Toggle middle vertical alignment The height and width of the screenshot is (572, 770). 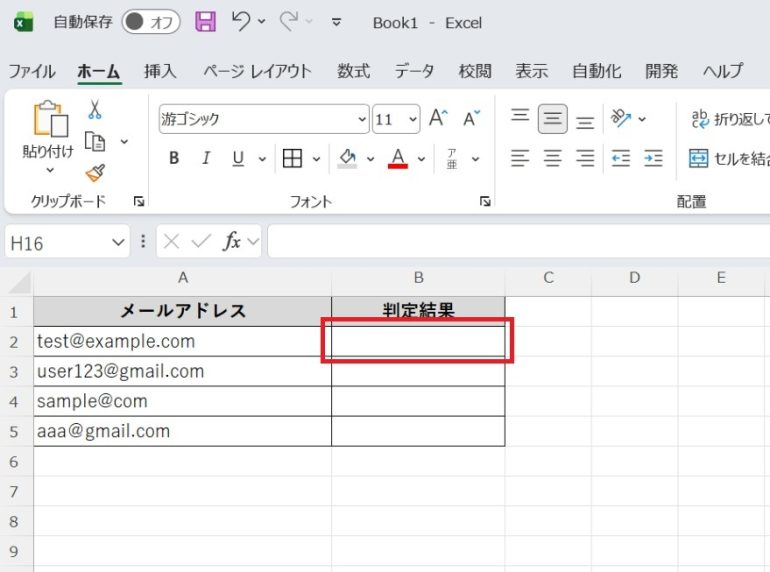click(x=552, y=118)
